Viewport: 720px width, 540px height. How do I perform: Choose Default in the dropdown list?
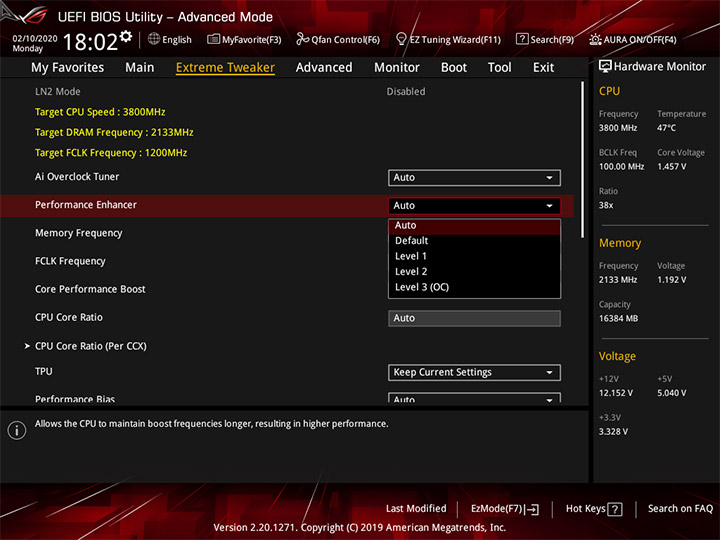474,241
